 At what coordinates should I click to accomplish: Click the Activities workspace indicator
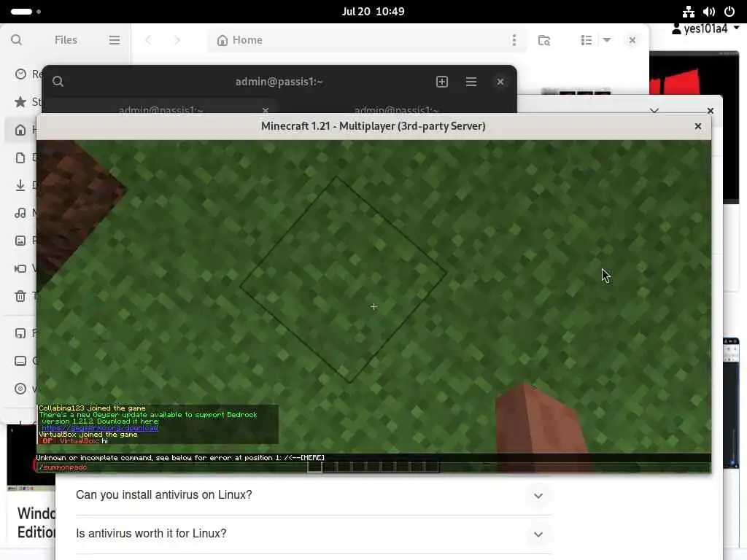point(26,12)
